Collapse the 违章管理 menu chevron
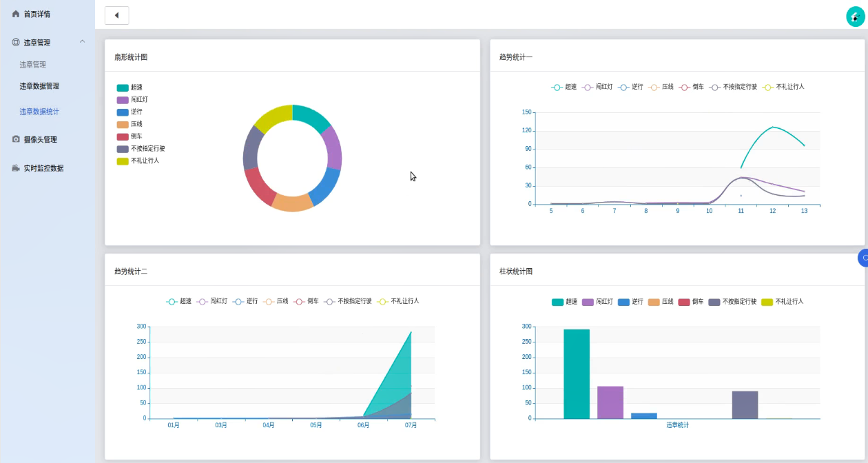868x463 pixels. [83, 42]
